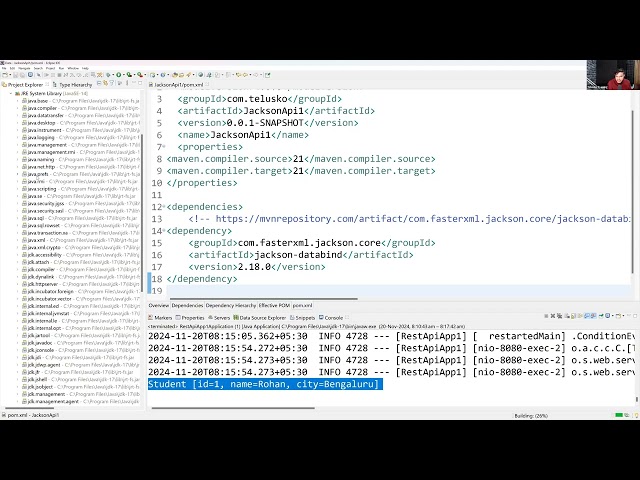Viewport: 640px width, 480px height.
Task: Click the New file toolbar icon
Action: click(x=4, y=75)
